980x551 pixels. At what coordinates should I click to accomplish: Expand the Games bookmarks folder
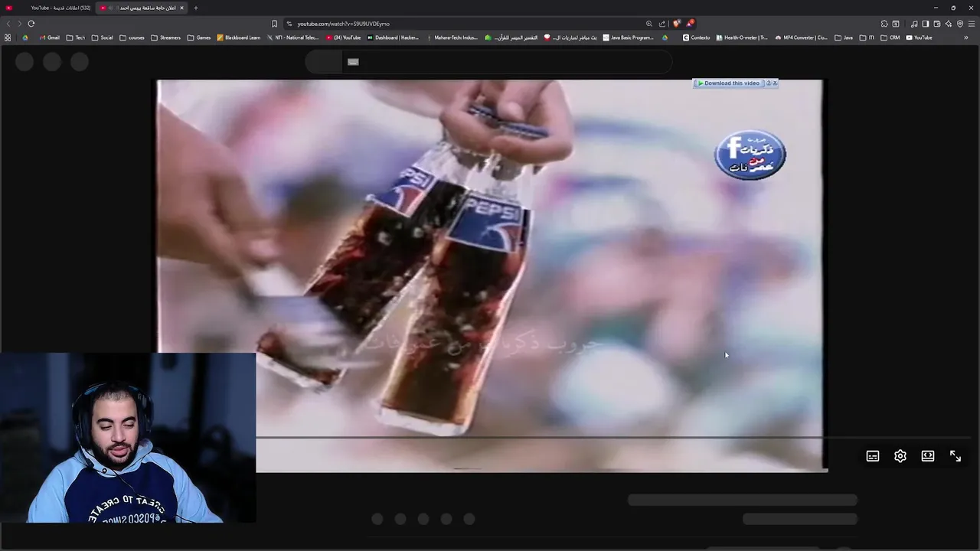click(x=199, y=37)
